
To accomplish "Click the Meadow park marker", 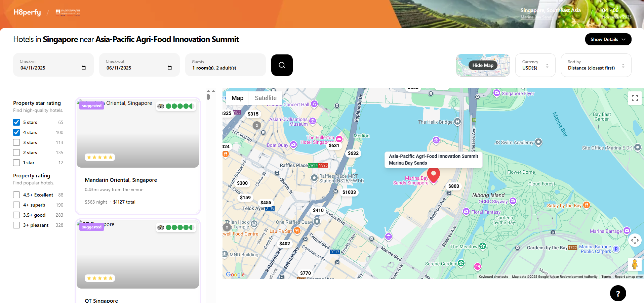I will tap(483, 246).
